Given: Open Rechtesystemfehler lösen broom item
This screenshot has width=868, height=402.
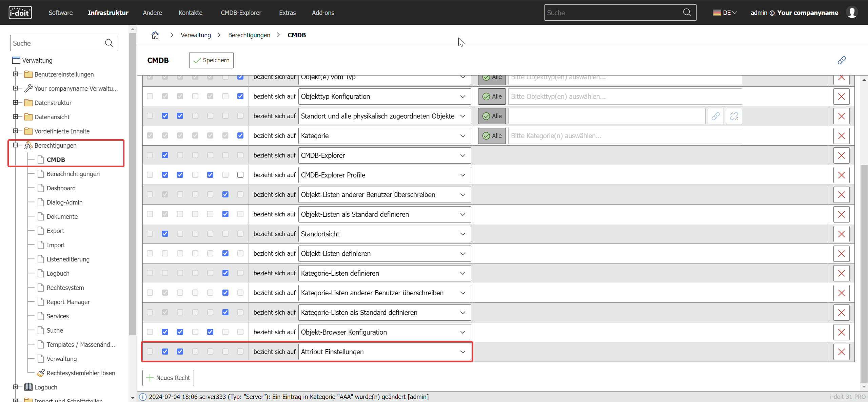Looking at the screenshot, I should click(x=81, y=373).
